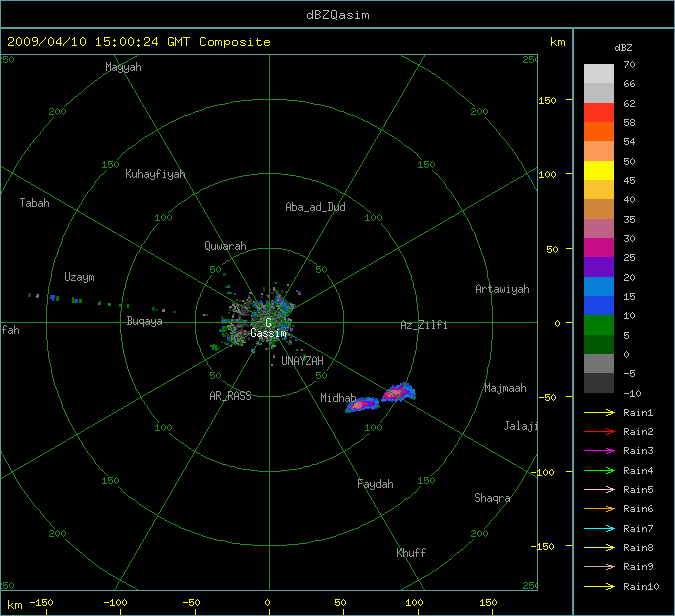675x616 pixels.
Task: Click the Kuhayfiyah location label
Action: [x=155, y=174]
